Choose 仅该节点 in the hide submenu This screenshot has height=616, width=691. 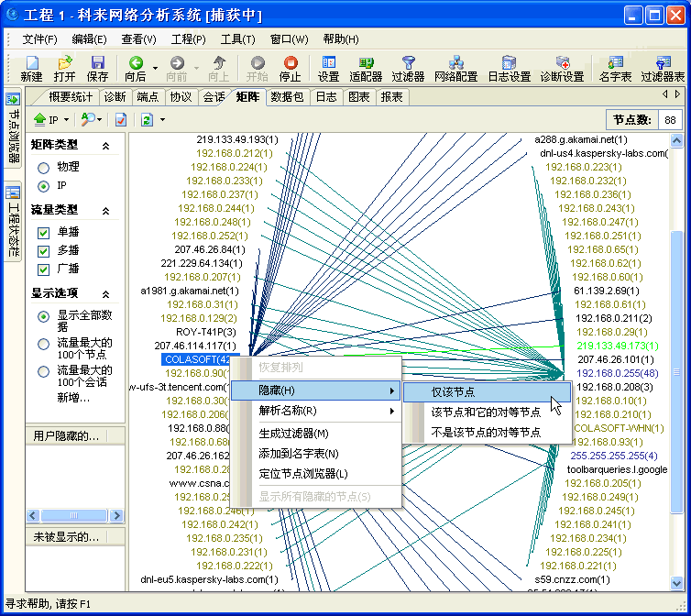click(x=453, y=391)
